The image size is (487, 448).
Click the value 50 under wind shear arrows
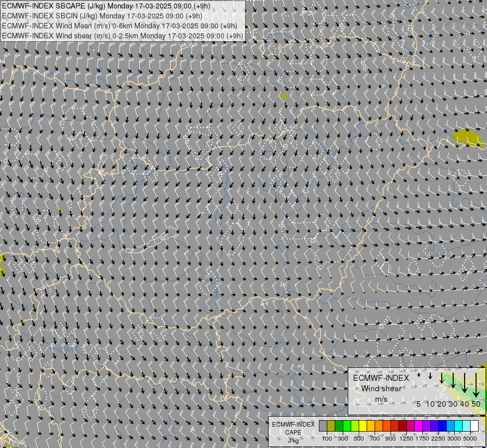coord(476,404)
